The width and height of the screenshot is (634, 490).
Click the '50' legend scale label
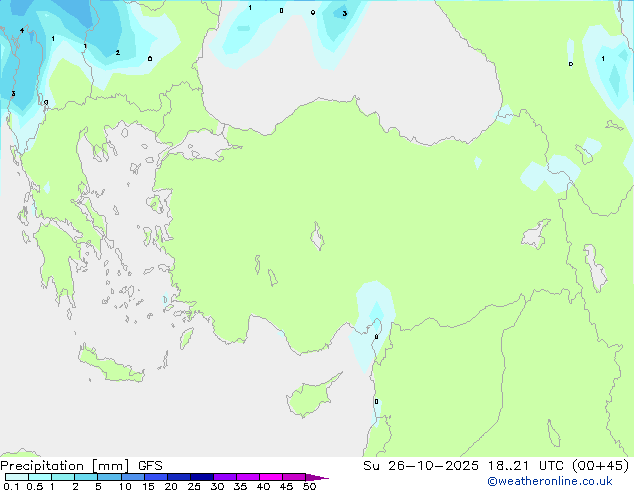point(309,486)
